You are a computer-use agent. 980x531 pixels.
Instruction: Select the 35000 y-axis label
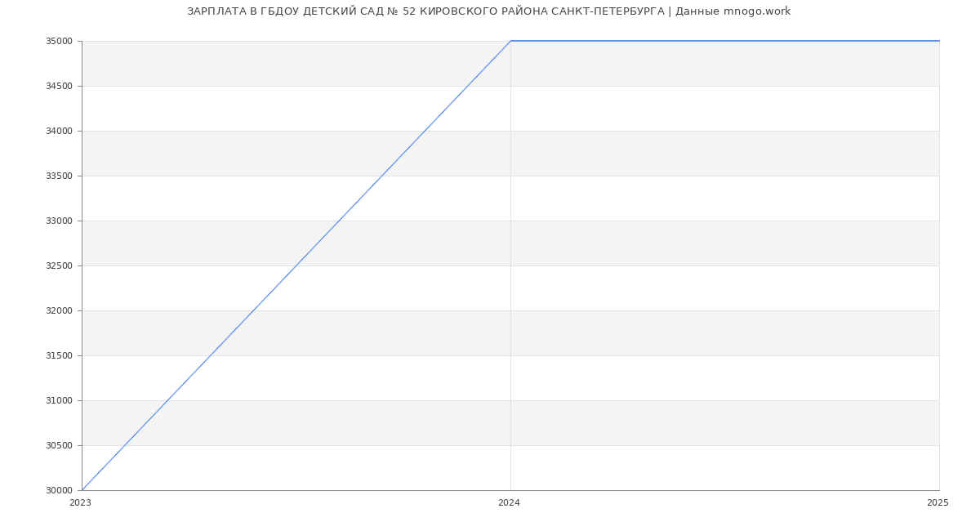[x=60, y=42]
